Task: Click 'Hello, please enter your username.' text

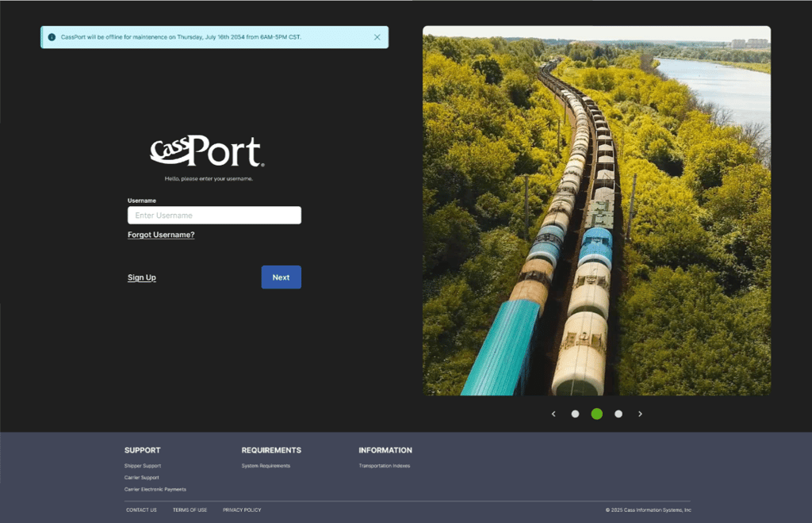Action: point(209,178)
